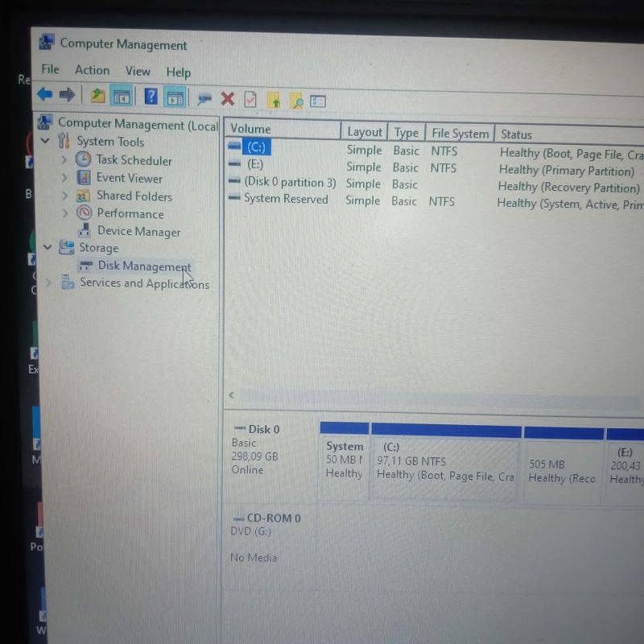
Task: Click the Disk Management drive icon
Action: [x=85, y=266]
